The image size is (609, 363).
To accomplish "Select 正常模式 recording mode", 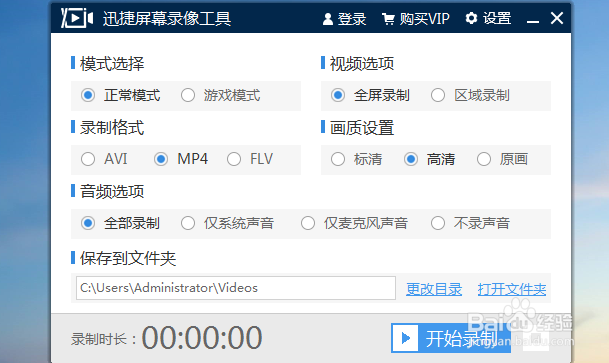I will pos(120,95).
